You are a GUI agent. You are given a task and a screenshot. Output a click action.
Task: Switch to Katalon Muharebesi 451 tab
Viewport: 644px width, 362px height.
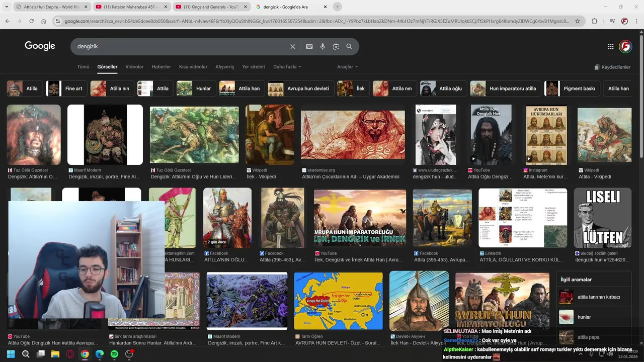131,7
